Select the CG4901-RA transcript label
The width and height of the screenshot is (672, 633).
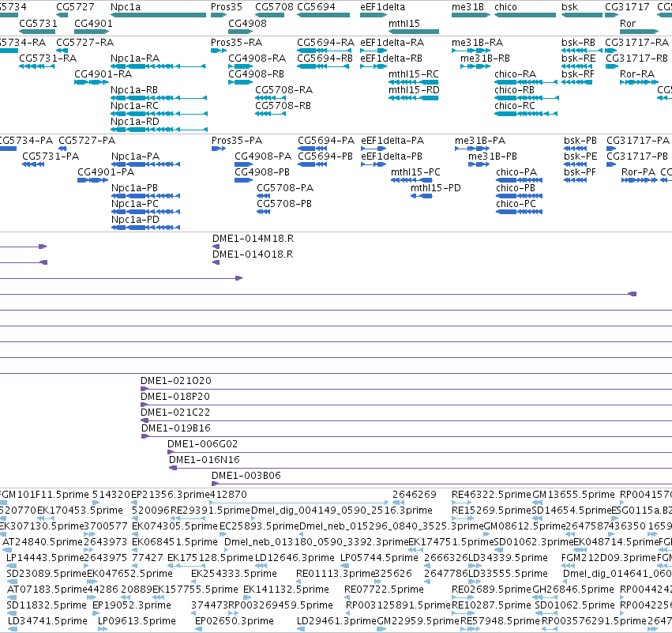pos(103,74)
